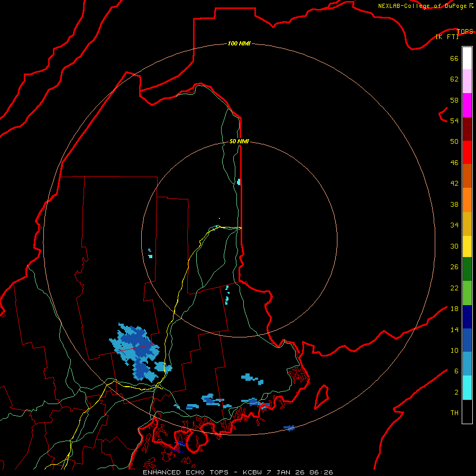Click the dark orange legend color block

[x=467, y=176]
